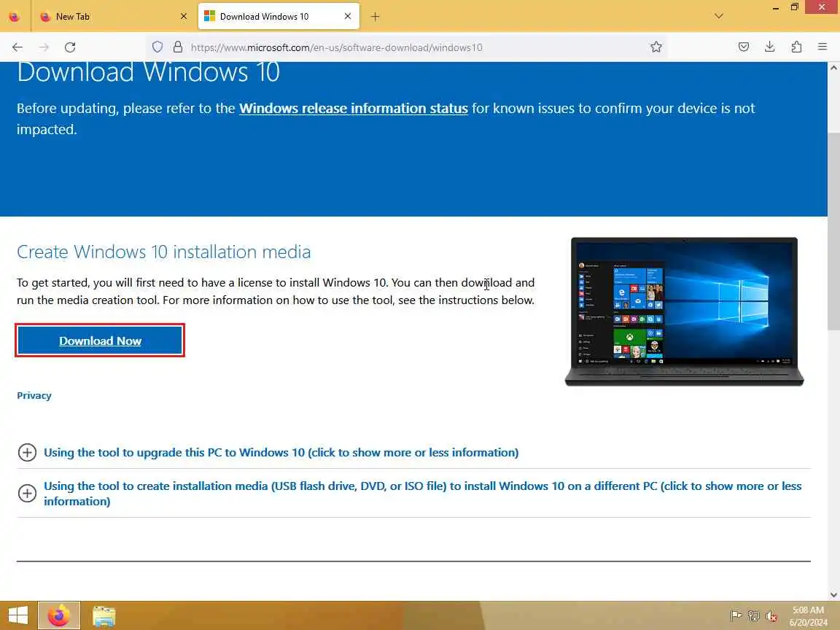Open File Explorer from the taskbar
840x630 pixels.
(x=104, y=616)
